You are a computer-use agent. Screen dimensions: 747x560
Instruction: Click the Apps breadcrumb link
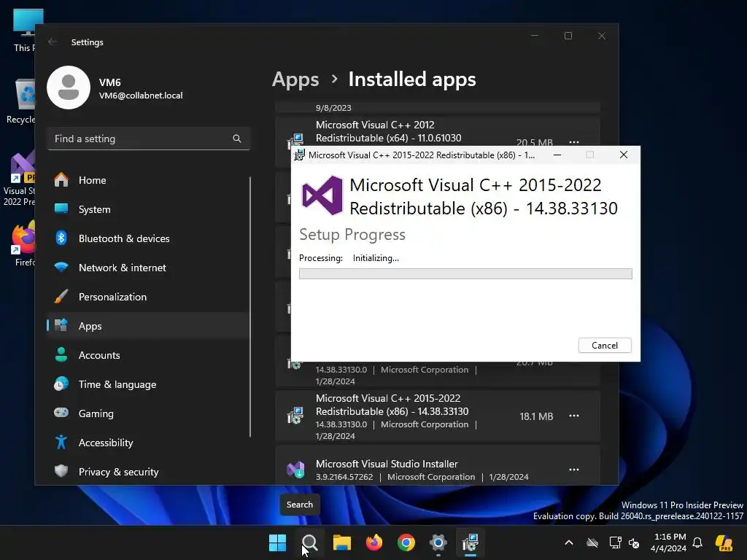coord(295,79)
